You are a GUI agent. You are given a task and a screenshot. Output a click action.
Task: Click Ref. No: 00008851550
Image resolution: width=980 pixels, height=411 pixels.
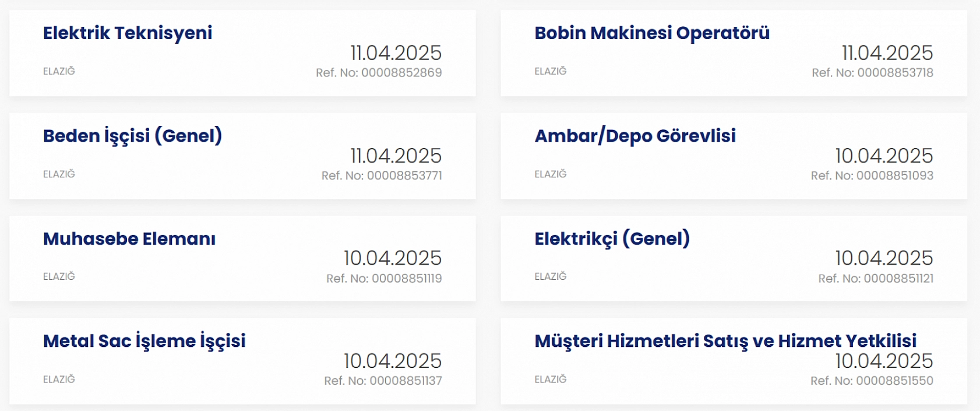point(872,381)
